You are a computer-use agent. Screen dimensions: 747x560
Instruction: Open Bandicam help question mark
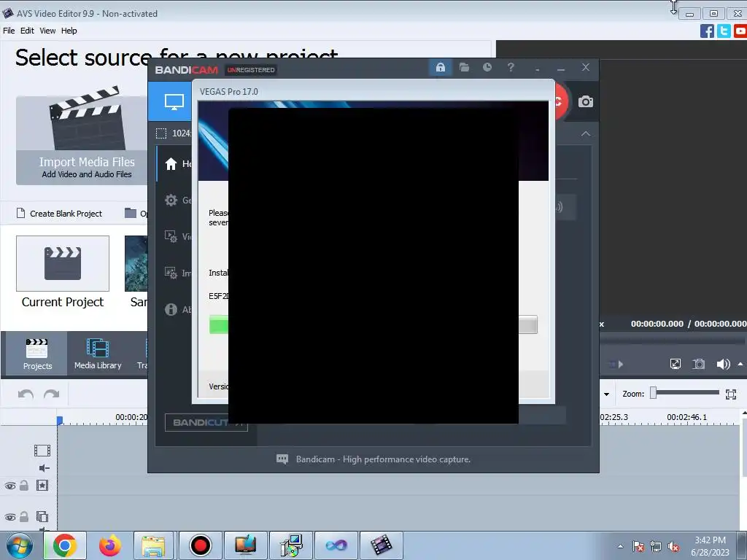(511, 68)
